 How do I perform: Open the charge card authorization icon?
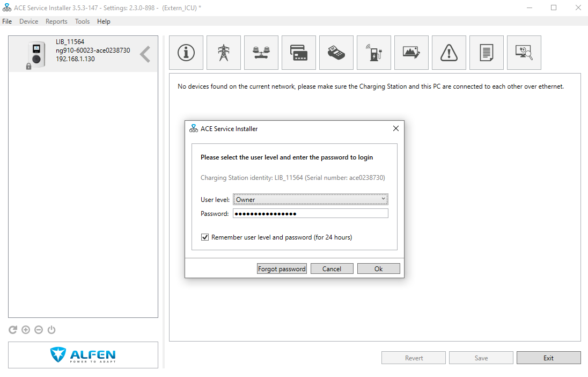298,53
